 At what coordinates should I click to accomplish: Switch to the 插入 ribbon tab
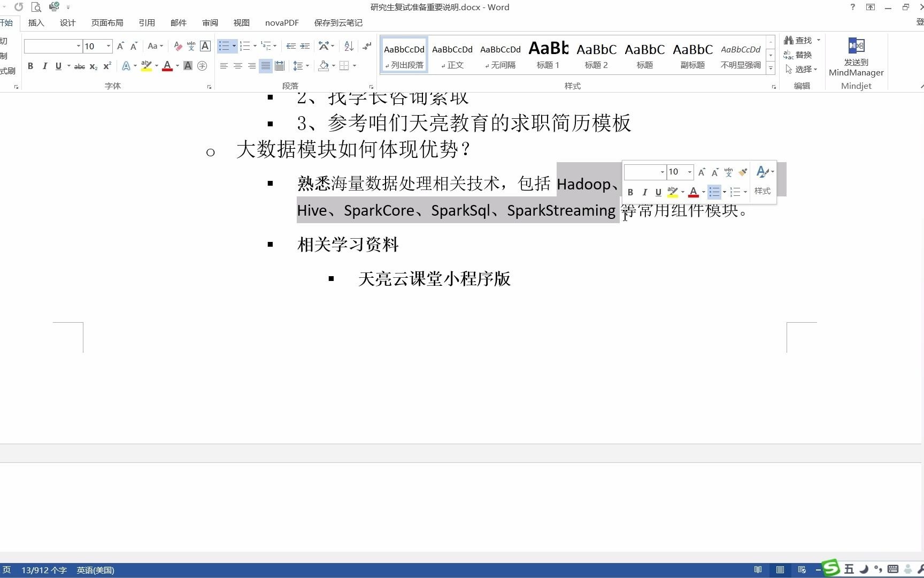click(x=36, y=22)
